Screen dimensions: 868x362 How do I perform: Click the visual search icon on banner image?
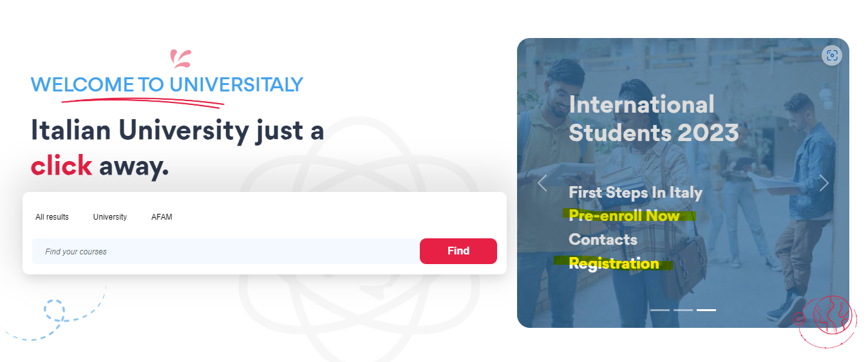832,55
